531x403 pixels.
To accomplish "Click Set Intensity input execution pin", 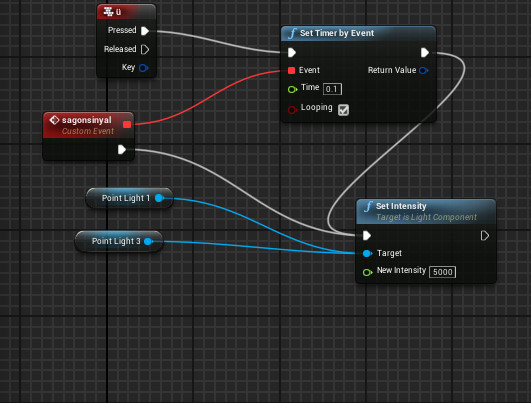I will pos(367,235).
